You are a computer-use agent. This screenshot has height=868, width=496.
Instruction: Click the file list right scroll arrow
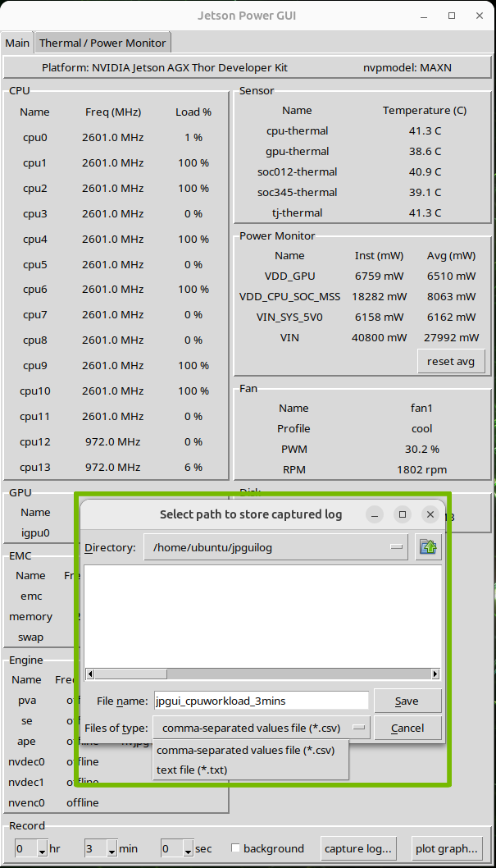point(435,674)
